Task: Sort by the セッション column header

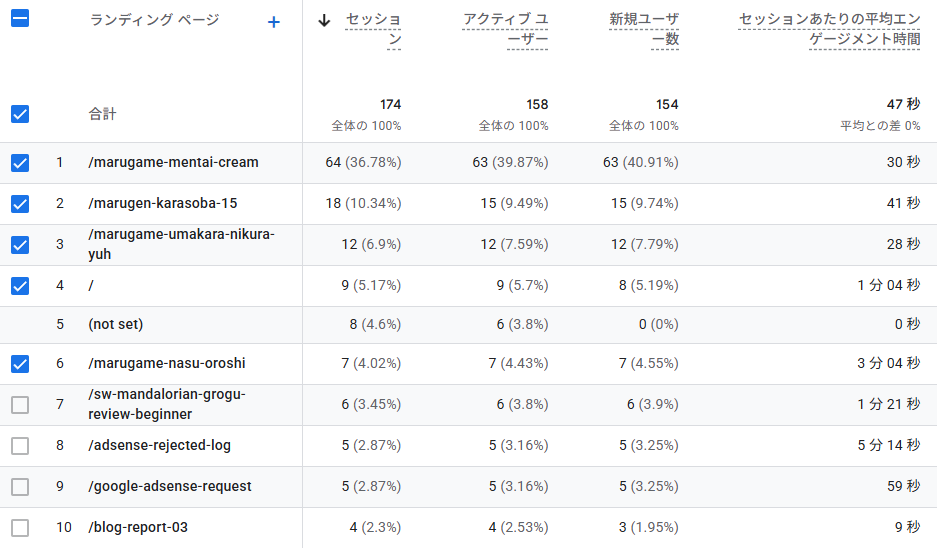Action: click(373, 29)
